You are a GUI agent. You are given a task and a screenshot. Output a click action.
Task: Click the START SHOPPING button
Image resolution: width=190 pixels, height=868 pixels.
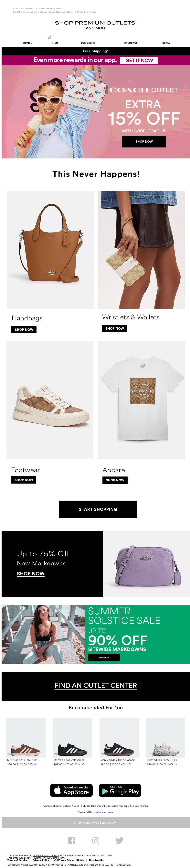coord(98,509)
